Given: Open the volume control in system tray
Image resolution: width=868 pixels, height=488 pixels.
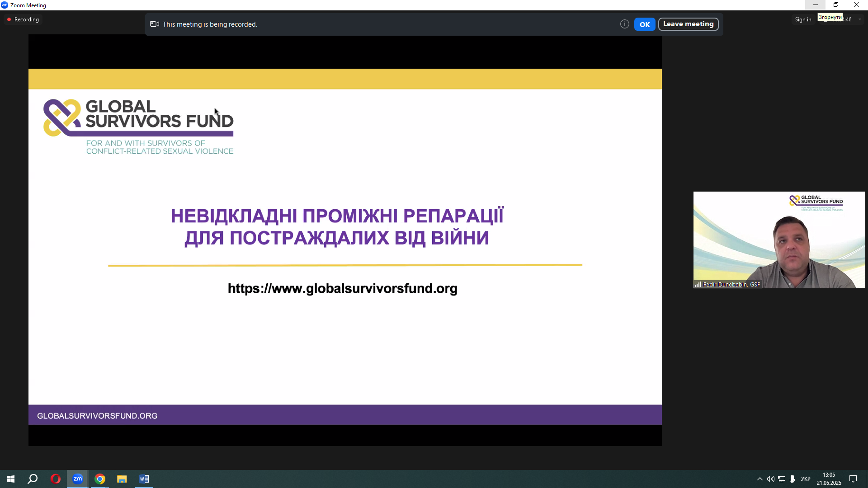Looking at the screenshot, I should [770, 479].
